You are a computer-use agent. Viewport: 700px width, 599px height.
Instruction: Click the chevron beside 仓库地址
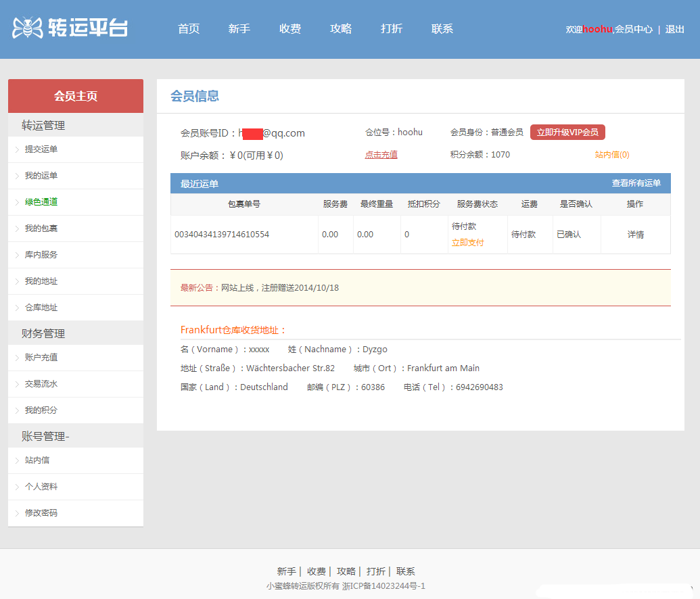click(17, 308)
